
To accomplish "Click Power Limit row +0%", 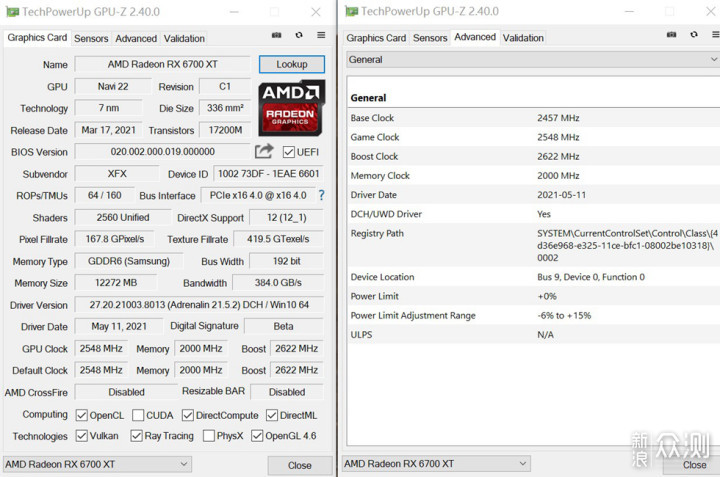I will pyautogui.click(x=533, y=296).
